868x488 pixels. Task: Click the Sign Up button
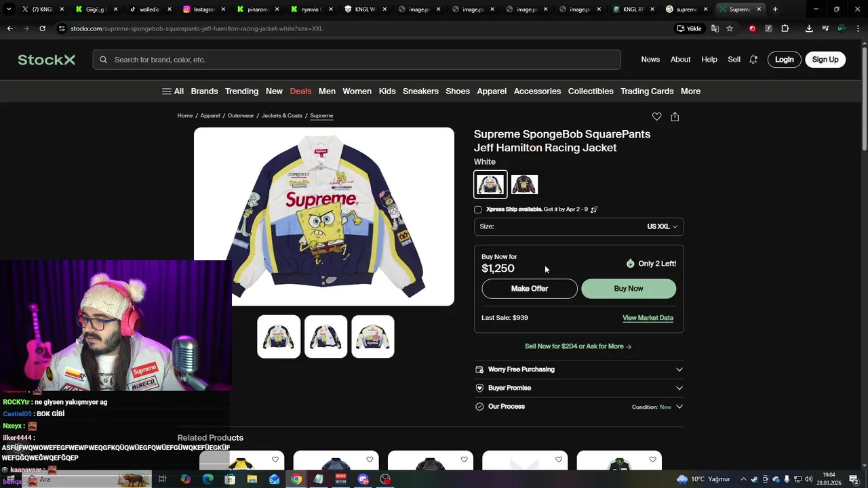[x=825, y=60]
